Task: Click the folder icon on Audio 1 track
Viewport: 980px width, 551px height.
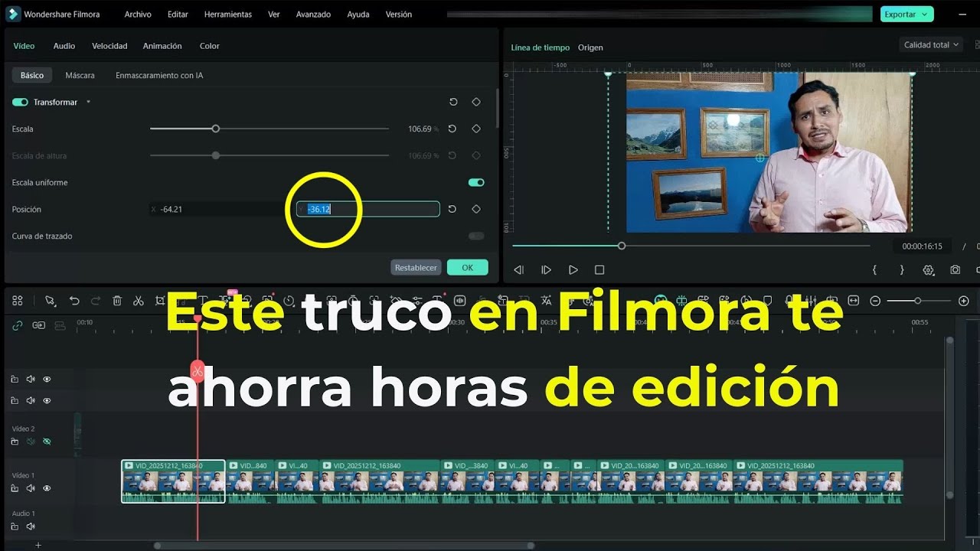Action: point(15,527)
